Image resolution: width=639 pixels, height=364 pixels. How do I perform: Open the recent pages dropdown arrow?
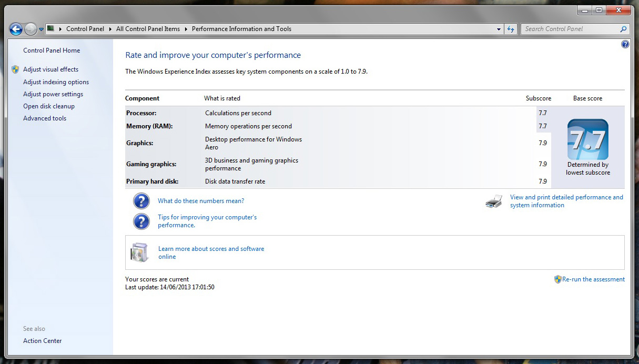[x=41, y=29]
